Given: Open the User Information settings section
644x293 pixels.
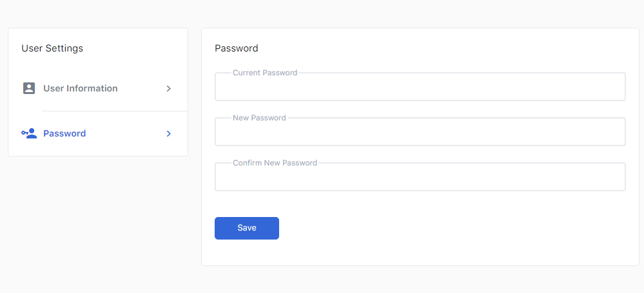Looking at the screenshot, I should tap(81, 88).
